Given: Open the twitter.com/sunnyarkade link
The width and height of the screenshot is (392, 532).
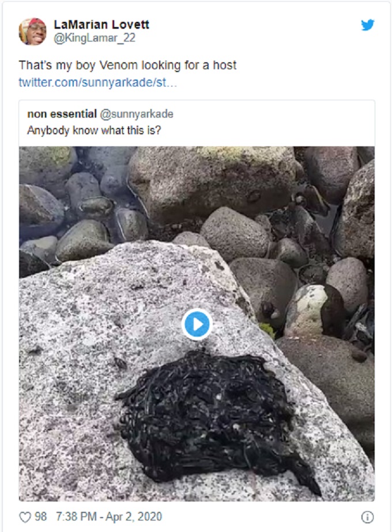Looking at the screenshot, I should click(x=98, y=82).
